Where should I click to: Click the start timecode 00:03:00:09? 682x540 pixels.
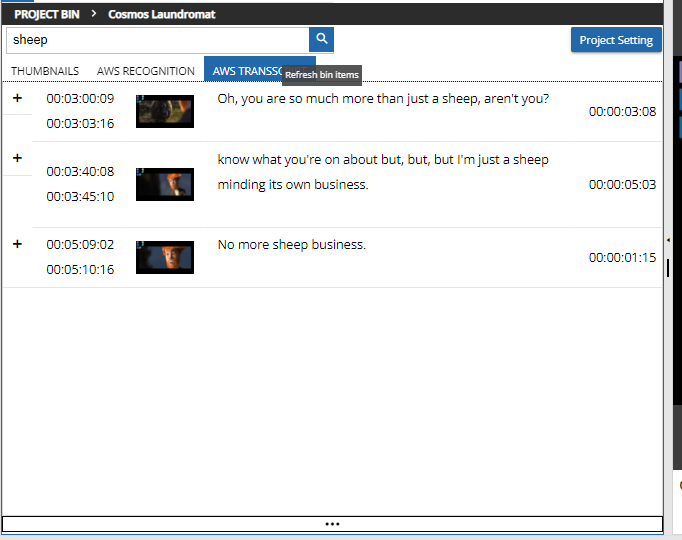click(x=80, y=99)
